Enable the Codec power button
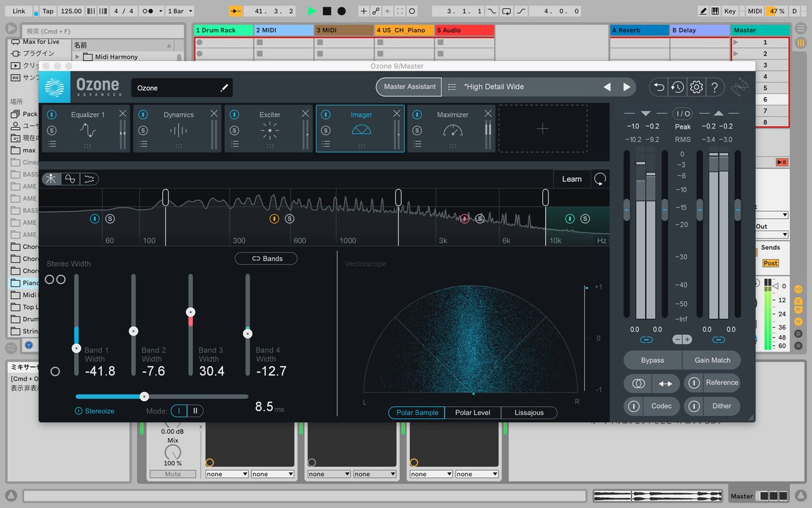The width and height of the screenshot is (812, 508). 634,406
